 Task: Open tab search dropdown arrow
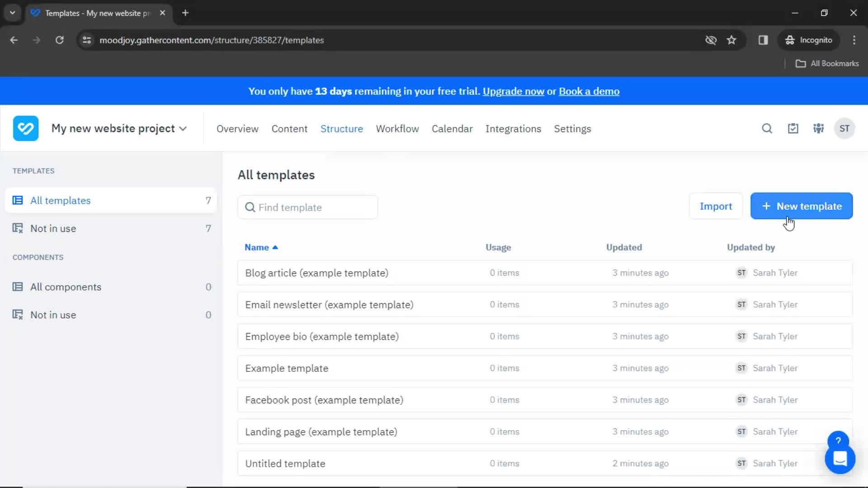coord(13,13)
